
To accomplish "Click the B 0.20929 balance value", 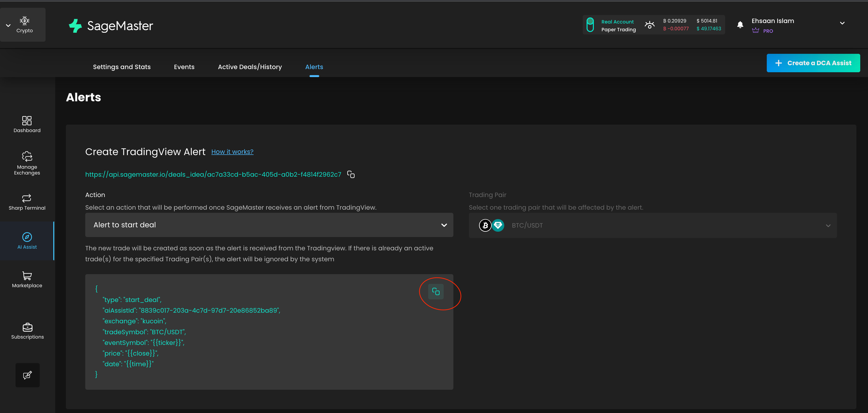I will [x=674, y=21].
